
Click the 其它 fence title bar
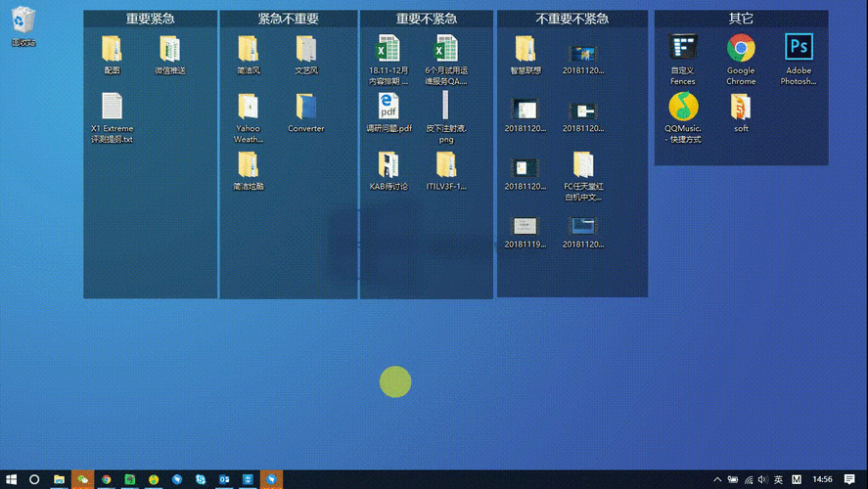point(741,19)
